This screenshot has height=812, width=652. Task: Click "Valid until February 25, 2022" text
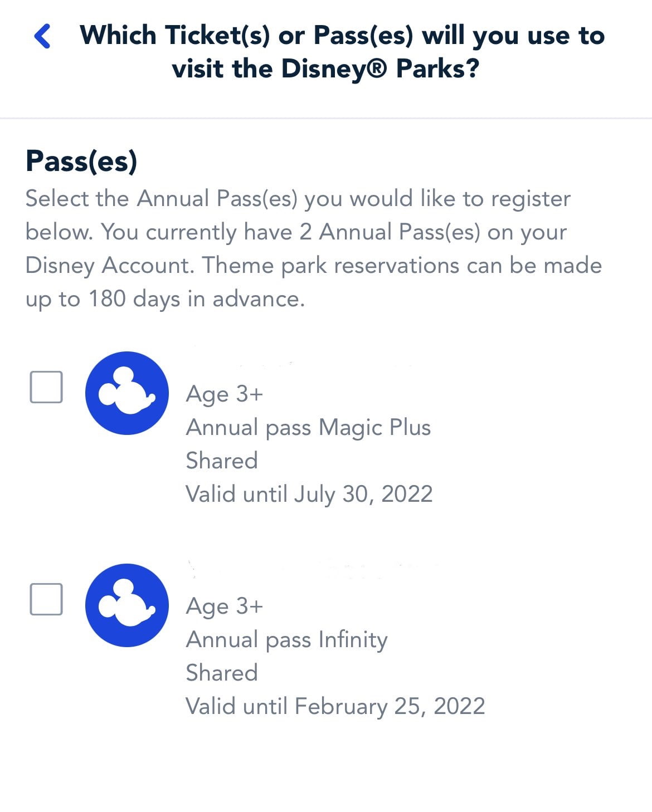(335, 707)
